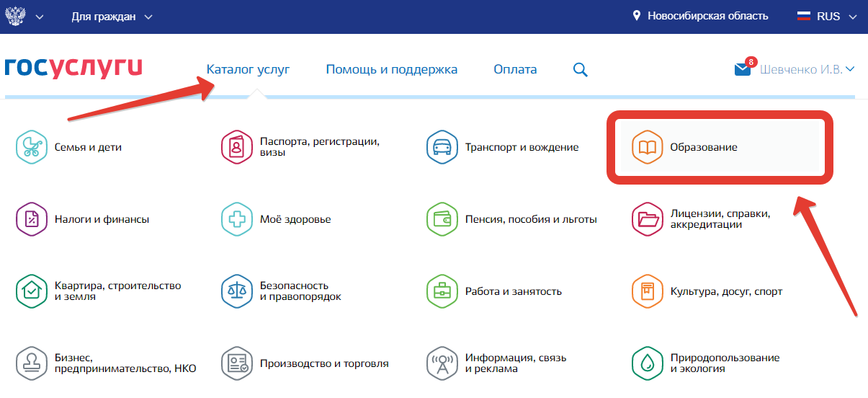This screenshot has width=868, height=398.
Task: Open "Безопасность и правопорядок" category
Action: [300, 291]
